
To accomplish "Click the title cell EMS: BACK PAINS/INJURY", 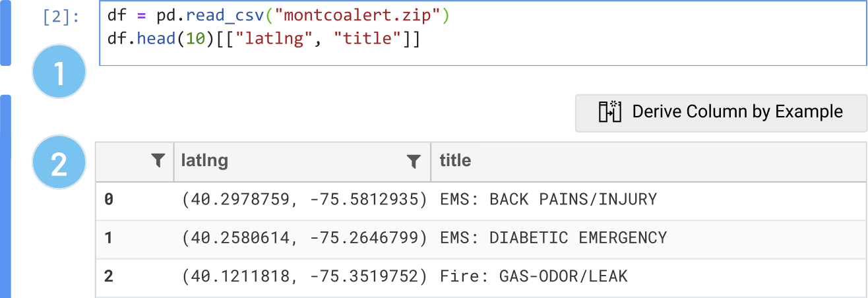I will point(548,199).
